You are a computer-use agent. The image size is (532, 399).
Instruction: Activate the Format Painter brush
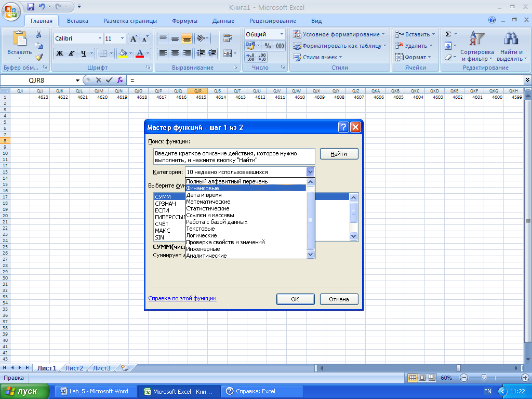point(38,57)
